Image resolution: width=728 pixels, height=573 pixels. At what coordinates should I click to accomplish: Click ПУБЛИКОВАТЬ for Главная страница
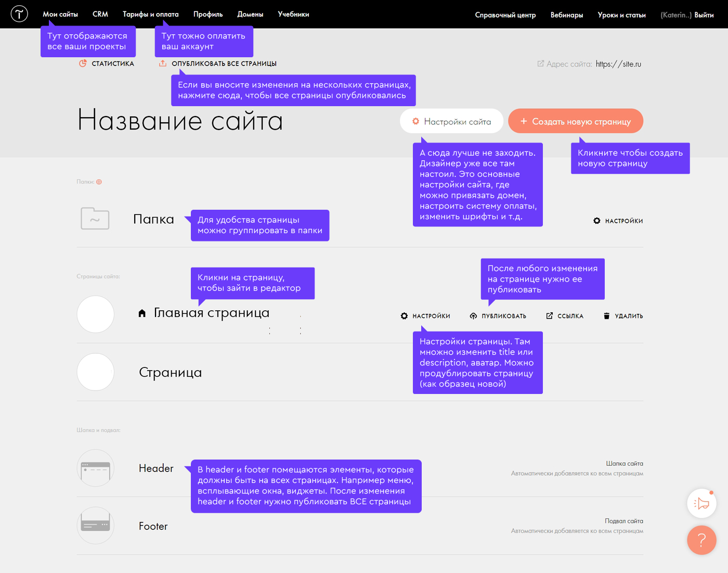pos(504,316)
